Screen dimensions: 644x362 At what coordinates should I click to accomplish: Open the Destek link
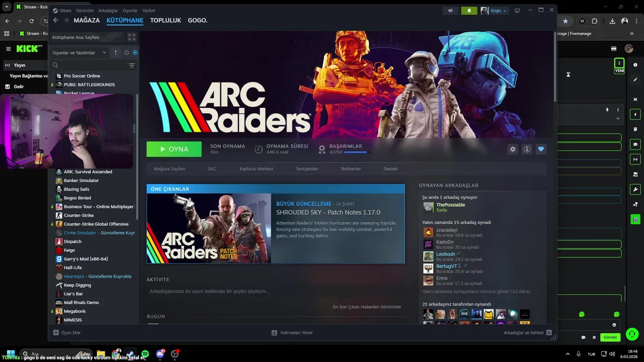click(390, 169)
